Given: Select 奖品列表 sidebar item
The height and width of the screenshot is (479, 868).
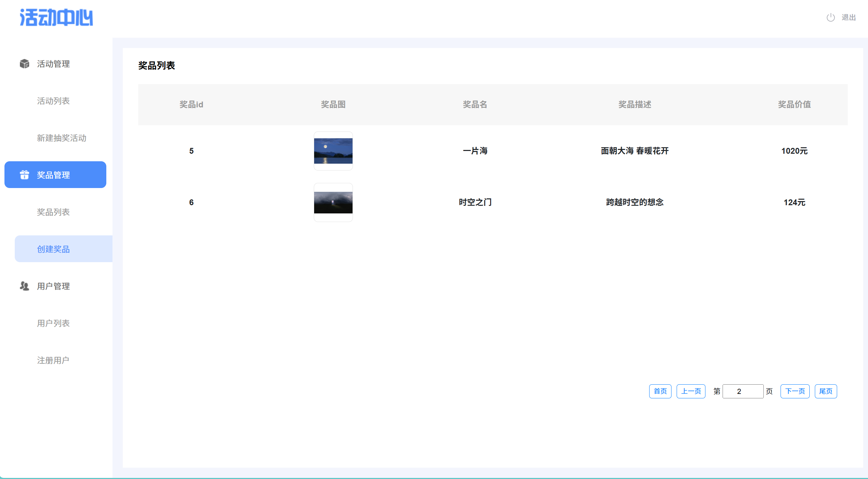Looking at the screenshot, I should click(x=53, y=212).
